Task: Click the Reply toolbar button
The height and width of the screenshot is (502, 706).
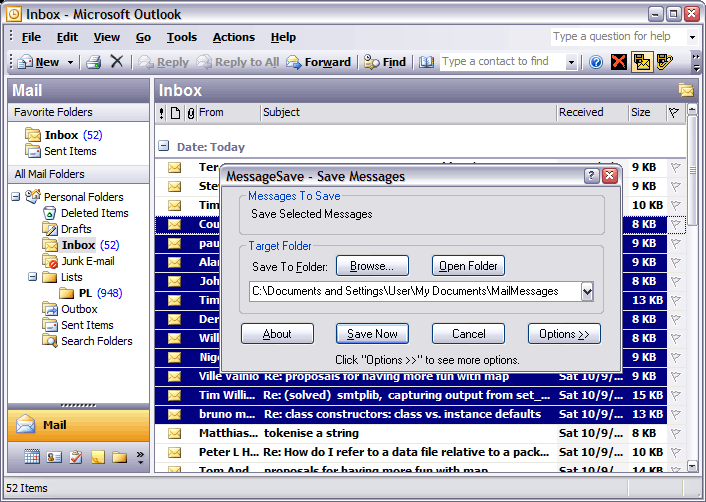Action: [x=163, y=62]
